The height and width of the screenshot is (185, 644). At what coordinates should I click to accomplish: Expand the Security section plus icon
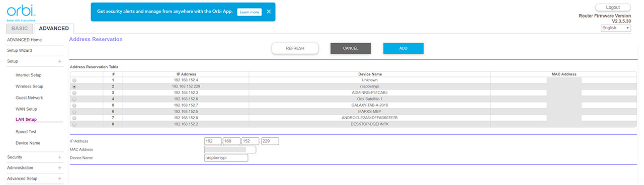[x=59, y=157]
